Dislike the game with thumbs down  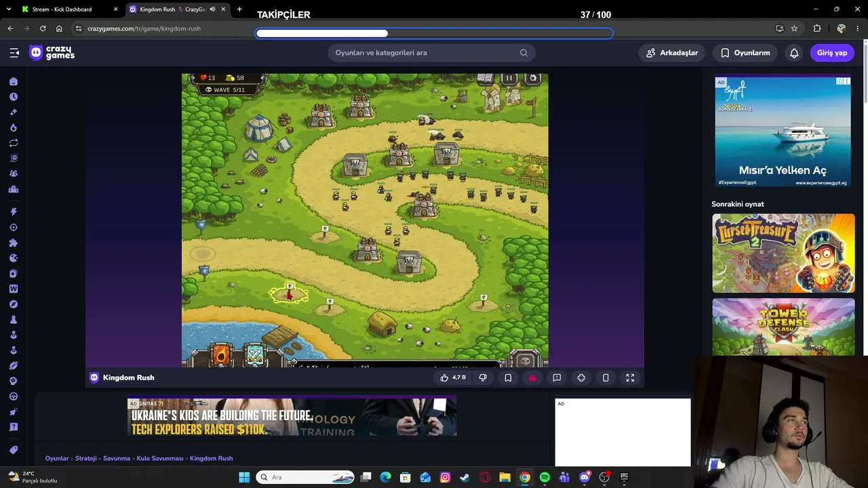pyautogui.click(x=483, y=378)
